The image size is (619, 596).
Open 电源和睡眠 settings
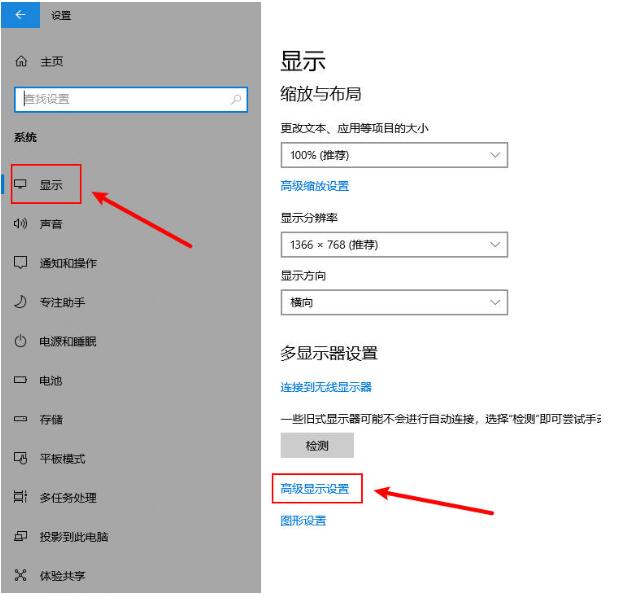click(68, 341)
